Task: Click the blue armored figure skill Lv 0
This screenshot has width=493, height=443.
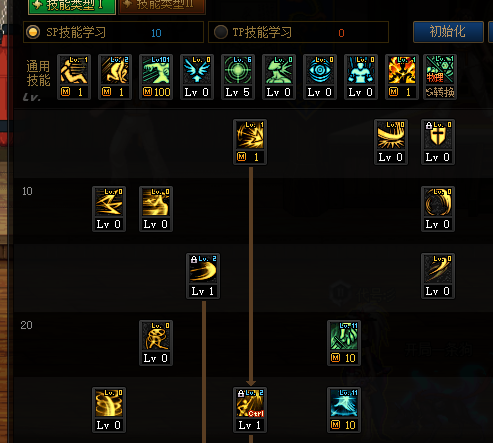Action: 361,77
